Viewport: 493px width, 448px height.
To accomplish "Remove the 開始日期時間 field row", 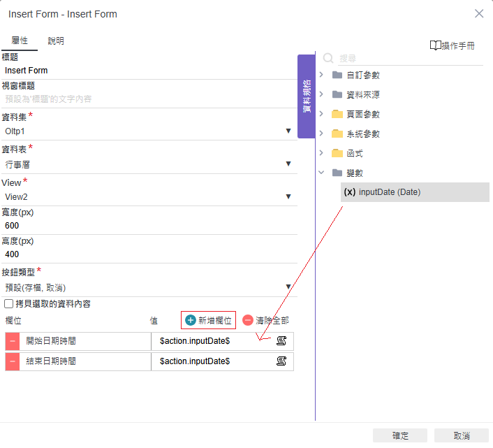I will pyautogui.click(x=13, y=341).
